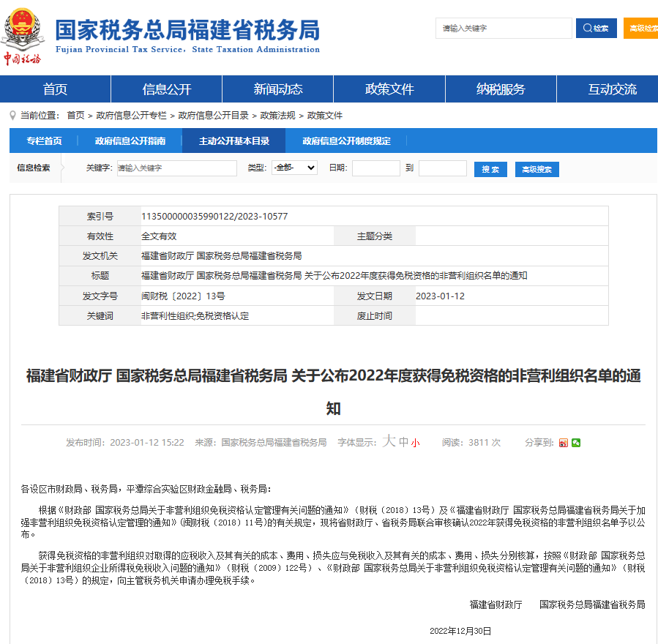The width and height of the screenshot is (658, 644).
Task: Set font size to large (大)
Action: [x=389, y=441]
